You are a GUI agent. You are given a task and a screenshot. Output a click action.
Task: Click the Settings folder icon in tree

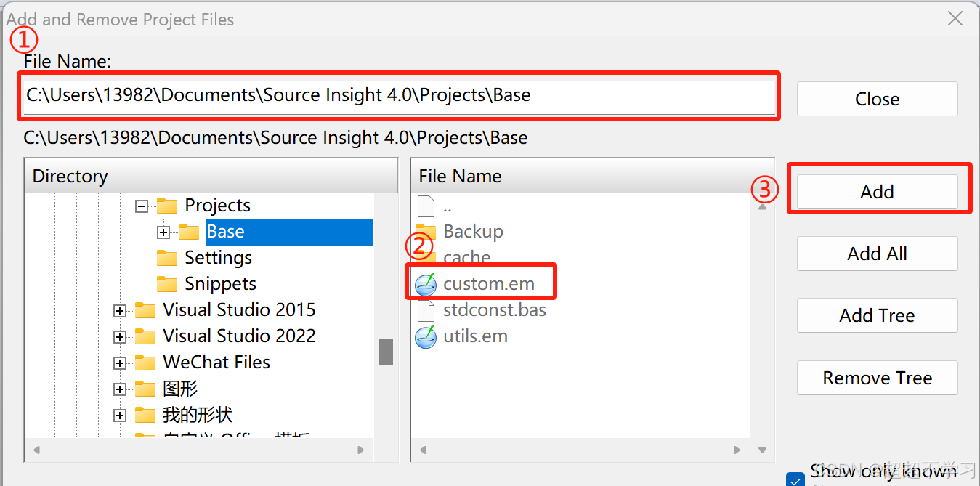(x=167, y=258)
